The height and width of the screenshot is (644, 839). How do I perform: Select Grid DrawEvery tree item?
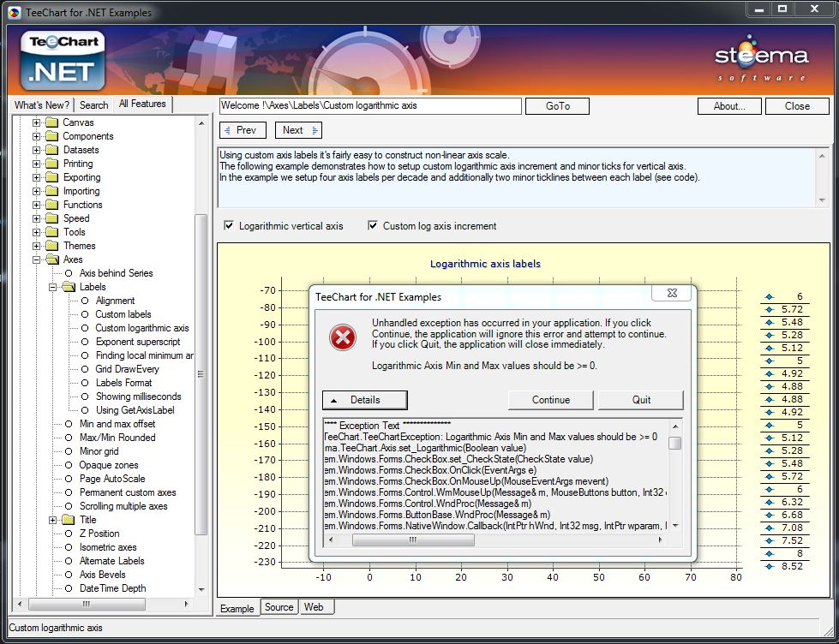click(x=127, y=369)
